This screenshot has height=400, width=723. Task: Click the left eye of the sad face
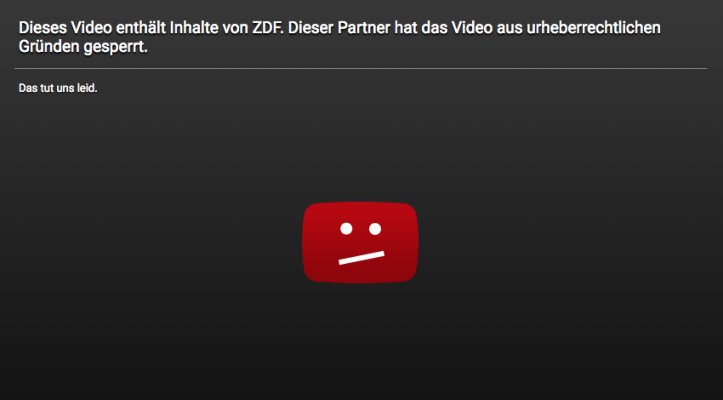[346, 228]
